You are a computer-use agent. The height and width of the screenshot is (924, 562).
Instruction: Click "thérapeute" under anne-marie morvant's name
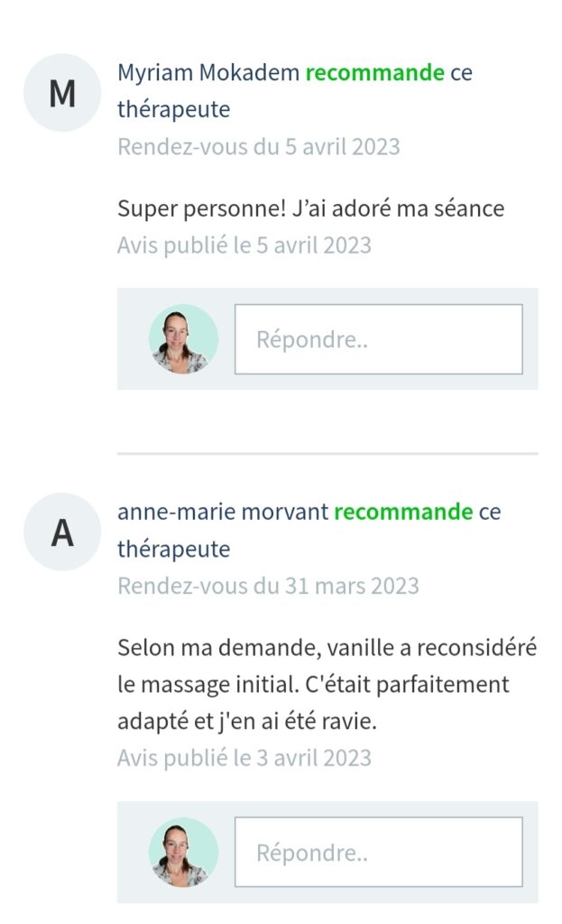(173, 550)
